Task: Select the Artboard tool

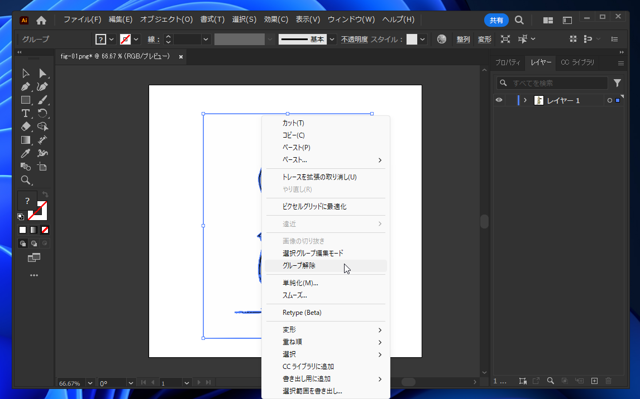Action: [42, 166]
